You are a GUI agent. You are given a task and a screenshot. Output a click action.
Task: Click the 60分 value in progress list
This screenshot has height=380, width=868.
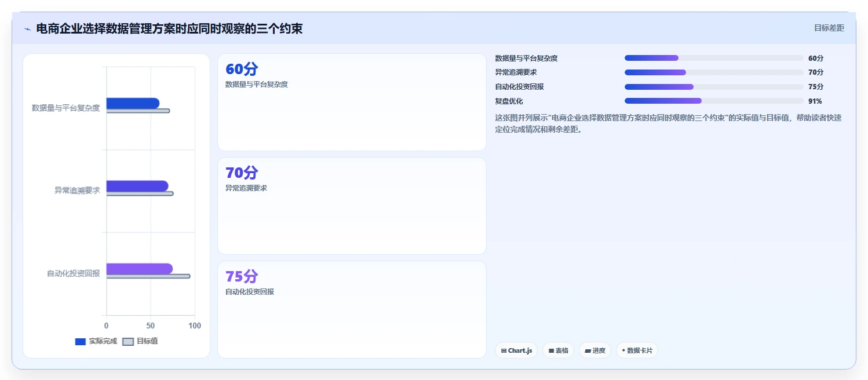coord(816,58)
